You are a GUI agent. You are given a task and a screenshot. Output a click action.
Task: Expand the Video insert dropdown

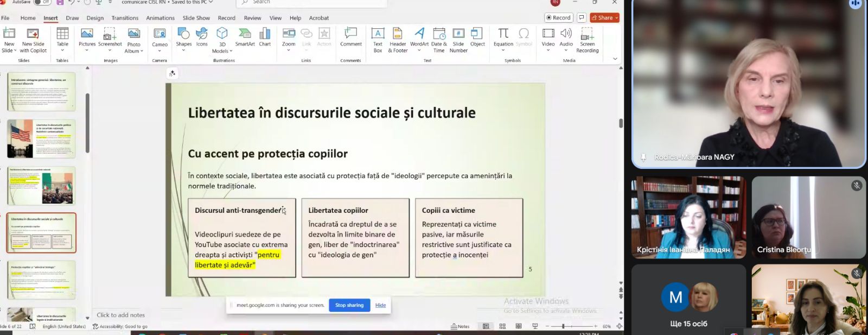(548, 50)
